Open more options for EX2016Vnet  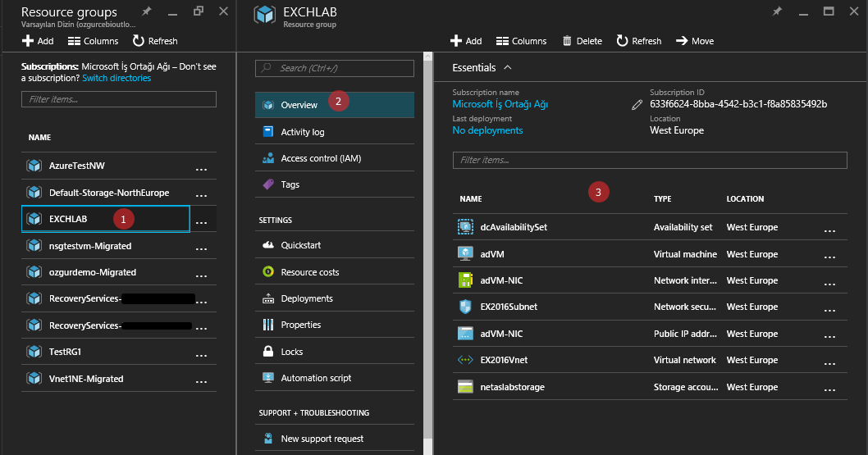pos(829,362)
